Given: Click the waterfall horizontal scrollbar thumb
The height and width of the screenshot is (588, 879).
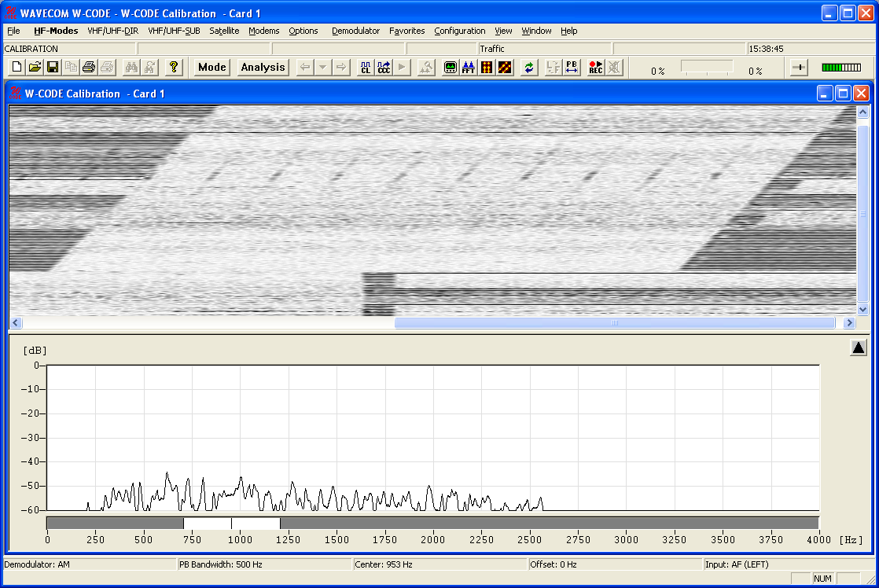Looking at the screenshot, I should tap(614, 323).
